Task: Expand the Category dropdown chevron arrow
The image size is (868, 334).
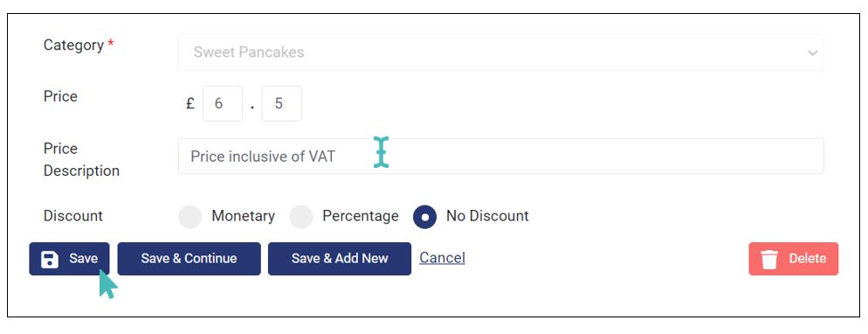Action: pyautogui.click(x=812, y=53)
